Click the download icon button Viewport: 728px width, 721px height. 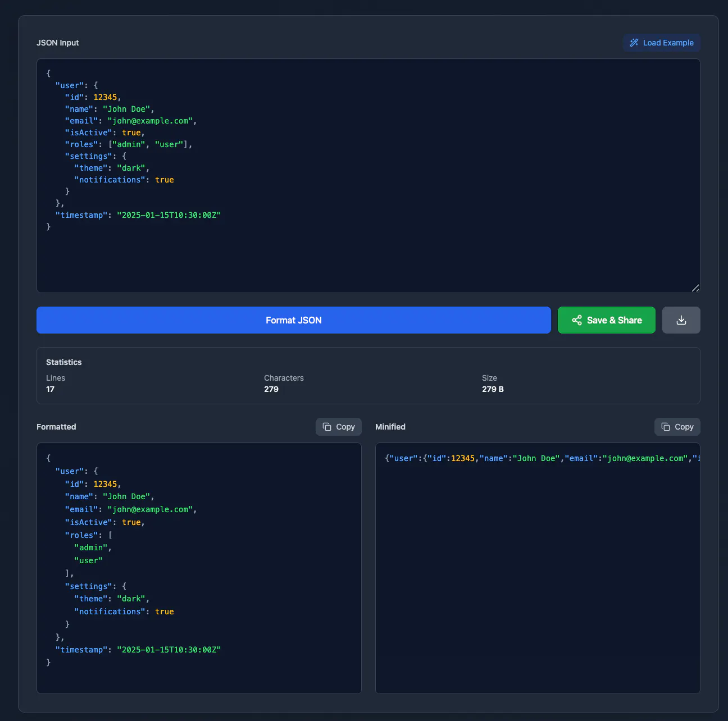[x=681, y=320]
